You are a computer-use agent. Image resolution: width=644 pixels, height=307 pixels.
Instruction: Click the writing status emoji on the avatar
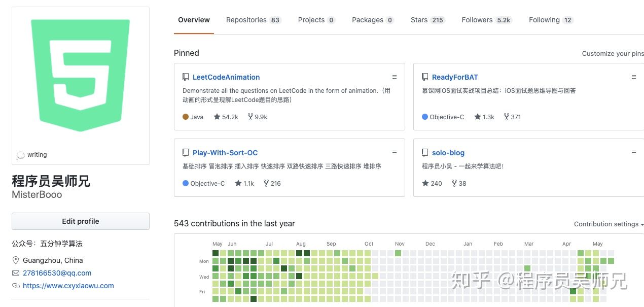point(21,155)
